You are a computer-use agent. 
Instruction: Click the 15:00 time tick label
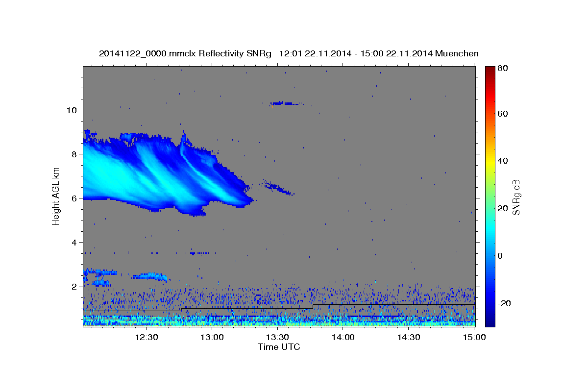click(x=474, y=338)
